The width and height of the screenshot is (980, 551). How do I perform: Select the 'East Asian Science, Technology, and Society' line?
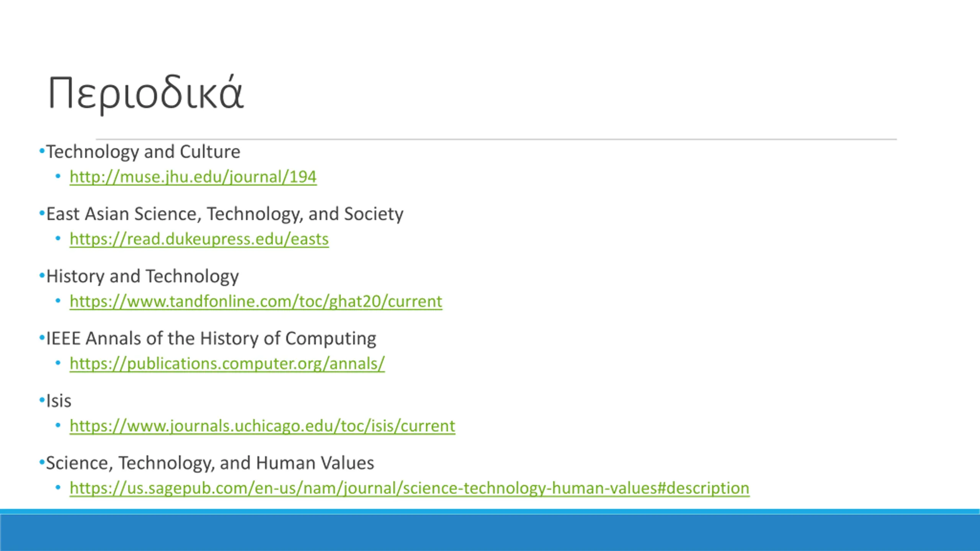(225, 214)
